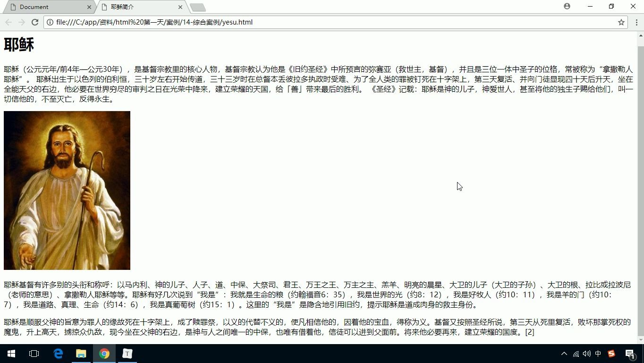The image size is (644, 363).
Task: Toggle the Chinese input method indicator
Action: 599,353
